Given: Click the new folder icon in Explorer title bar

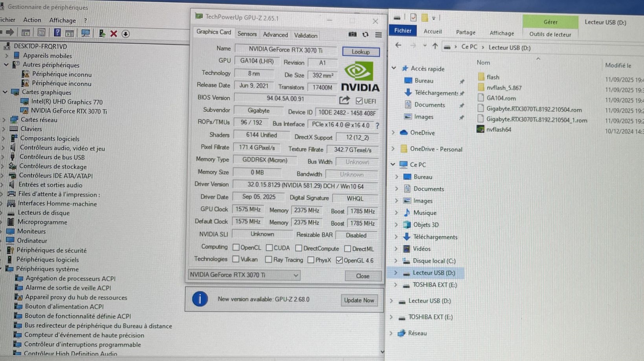Looking at the screenshot, I should [x=424, y=18].
